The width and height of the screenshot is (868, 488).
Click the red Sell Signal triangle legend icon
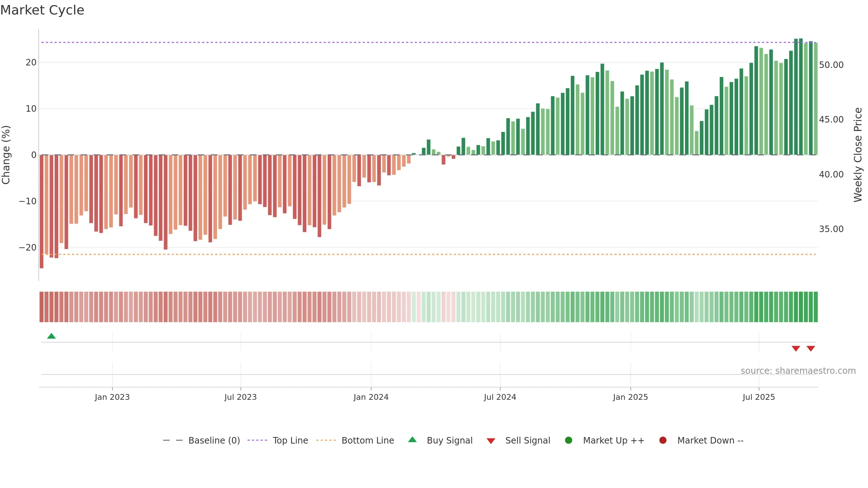click(x=491, y=441)
